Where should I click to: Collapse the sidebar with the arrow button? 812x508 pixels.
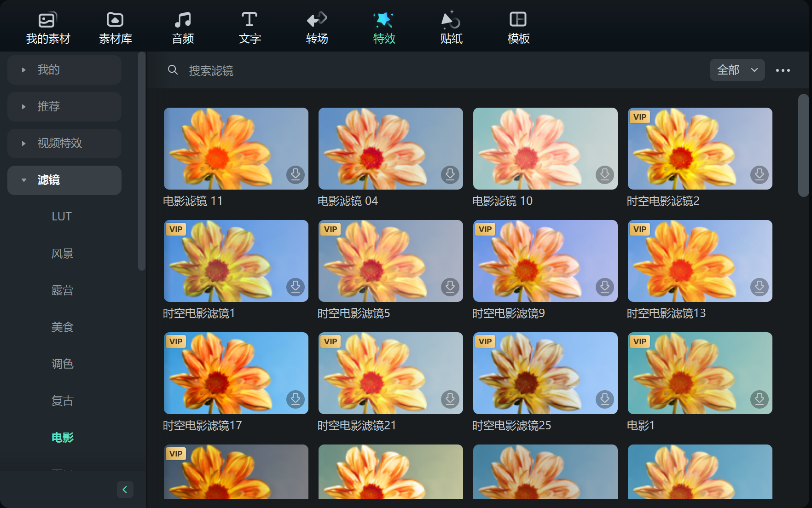pyautogui.click(x=125, y=490)
